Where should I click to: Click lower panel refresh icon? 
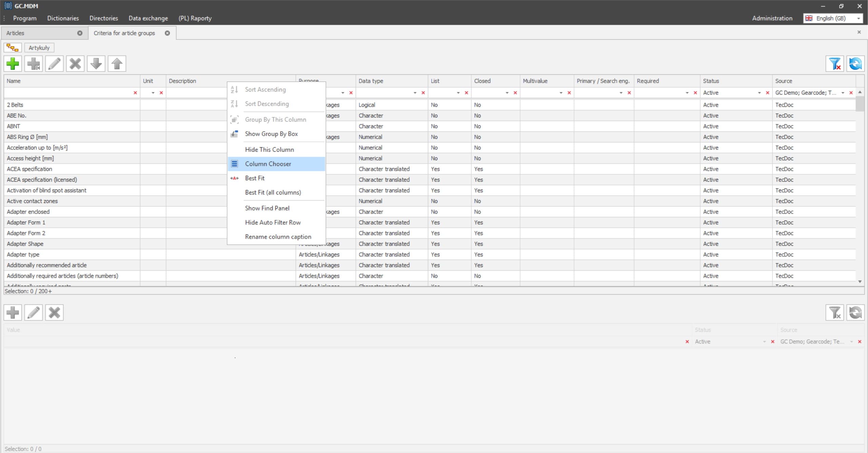pos(855,313)
